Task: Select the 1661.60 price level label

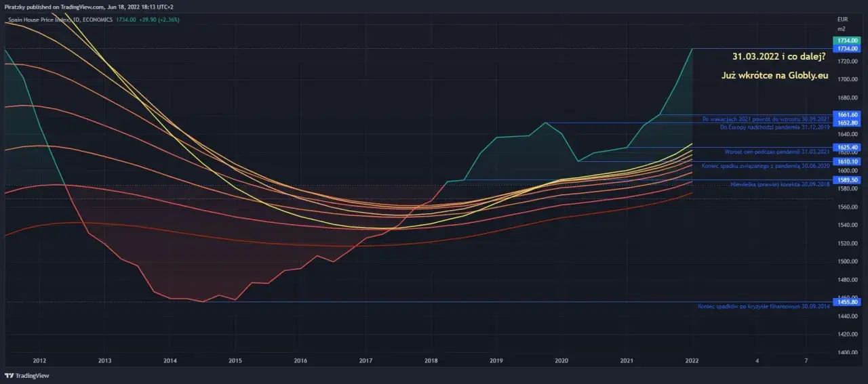Action: (848, 115)
